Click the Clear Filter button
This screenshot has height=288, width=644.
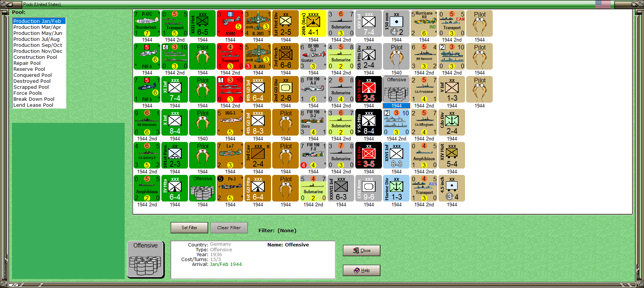coord(229,228)
